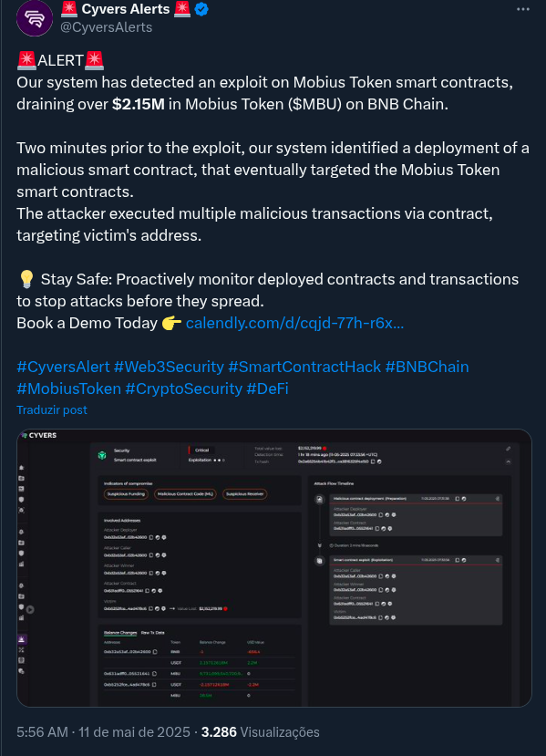
Task: Click the 3.286 Visualizações view count
Action: [x=260, y=732]
